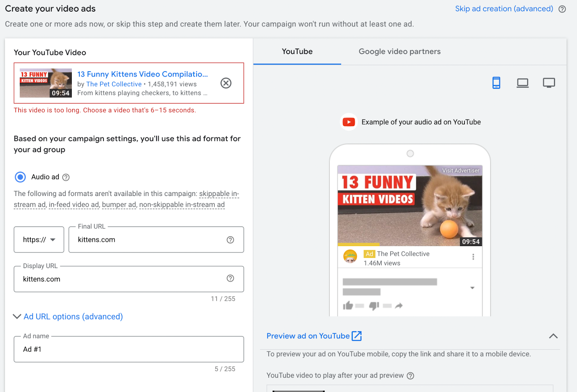The height and width of the screenshot is (392, 577).
Task: Expand Ad URL options (advanced)
Action: tap(68, 317)
